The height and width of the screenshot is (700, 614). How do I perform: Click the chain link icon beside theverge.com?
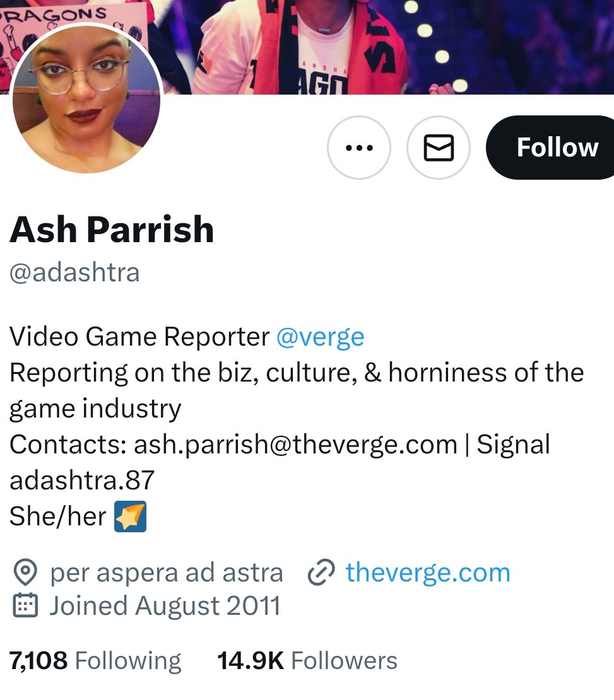click(x=321, y=573)
